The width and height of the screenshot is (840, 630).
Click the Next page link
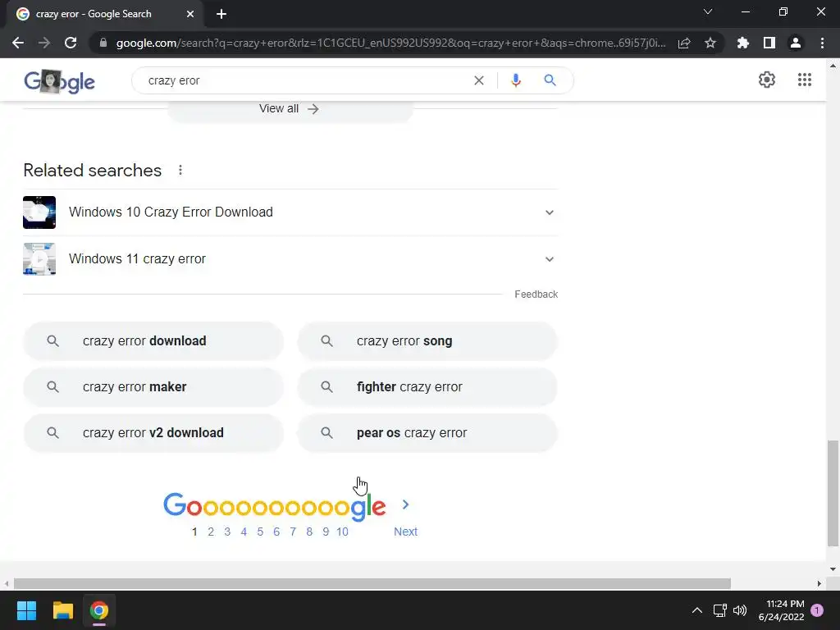(405, 532)
